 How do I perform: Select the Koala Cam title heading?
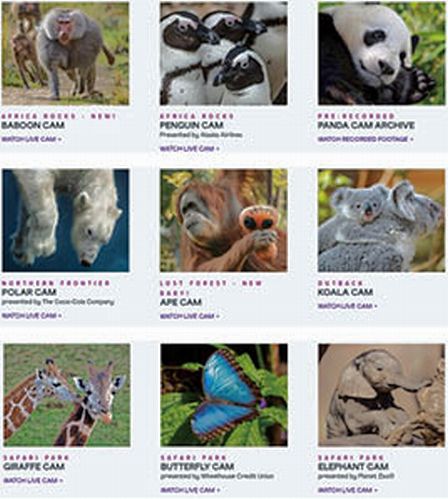click(x=345, y=292)
